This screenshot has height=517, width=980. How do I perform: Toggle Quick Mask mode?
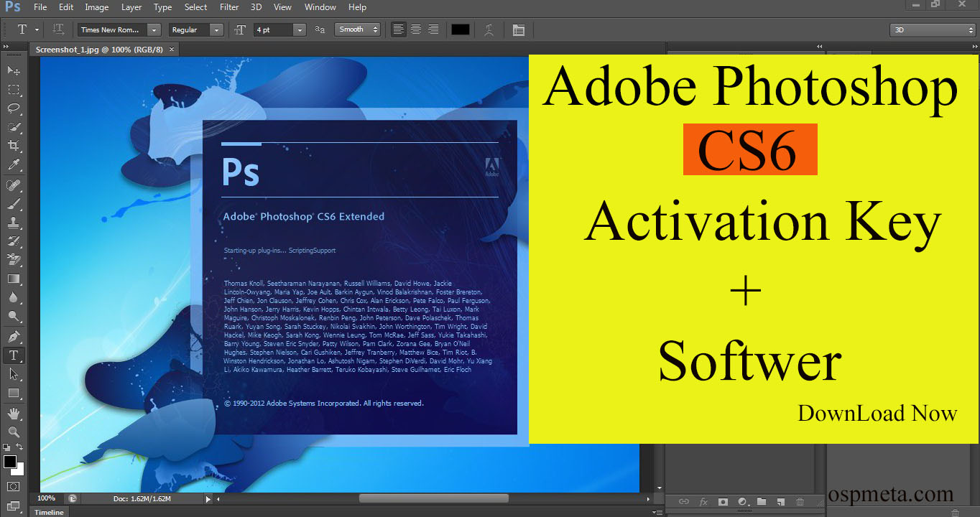click(13, 487)
